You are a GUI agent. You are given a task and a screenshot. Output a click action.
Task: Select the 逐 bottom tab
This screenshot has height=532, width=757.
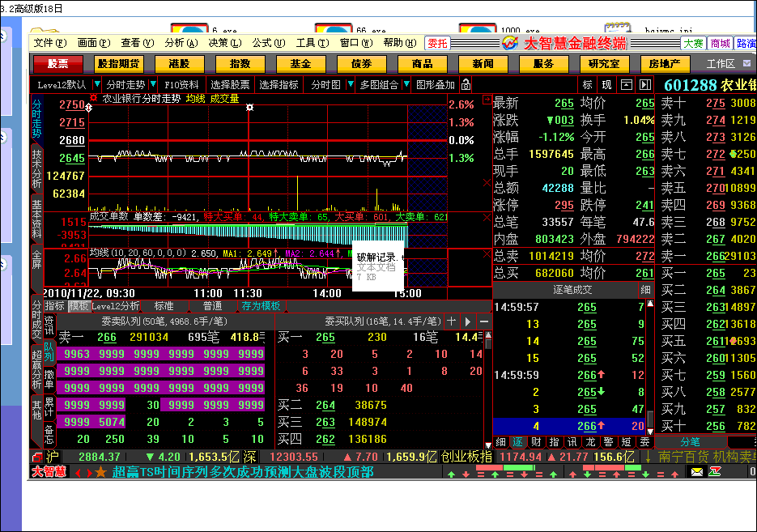tap(518, 442)
